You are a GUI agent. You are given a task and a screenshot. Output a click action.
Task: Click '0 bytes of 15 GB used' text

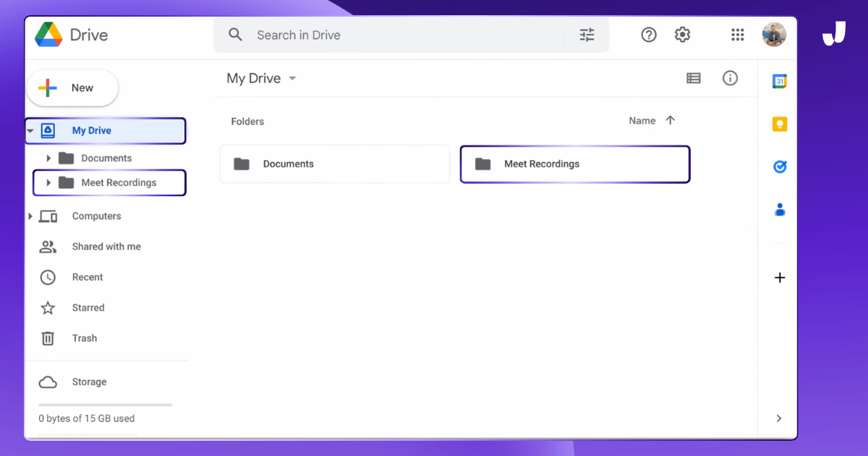click(87, 418)
